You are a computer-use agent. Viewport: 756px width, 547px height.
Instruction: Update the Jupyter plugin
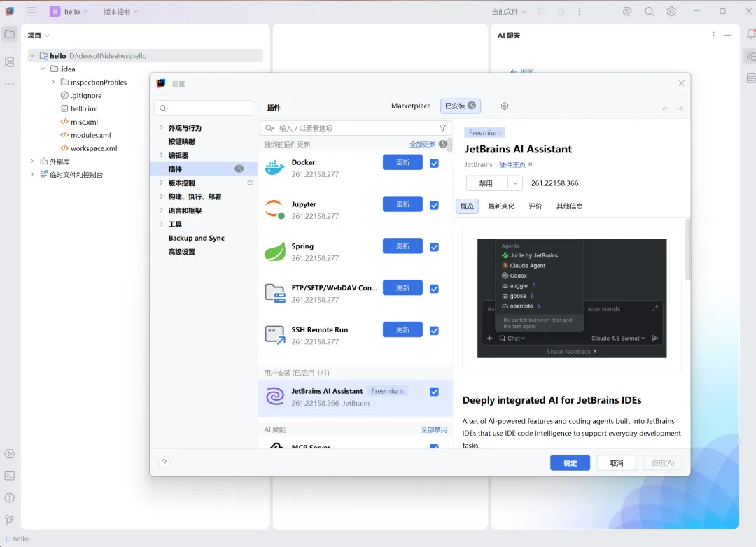pyautogui.click(x=402, y=204)
